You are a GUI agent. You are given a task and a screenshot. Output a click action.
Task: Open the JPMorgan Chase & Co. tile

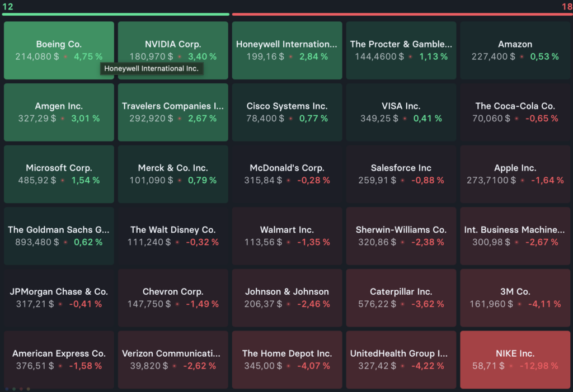tap(58, 297)
